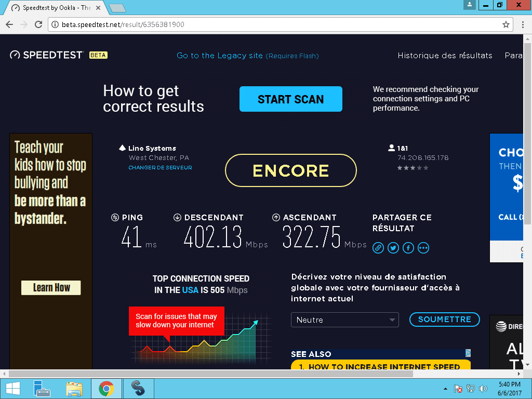Bookmark this page with the star icon
This screenshot has height=399, width=532.
click(x=506, y=24)
